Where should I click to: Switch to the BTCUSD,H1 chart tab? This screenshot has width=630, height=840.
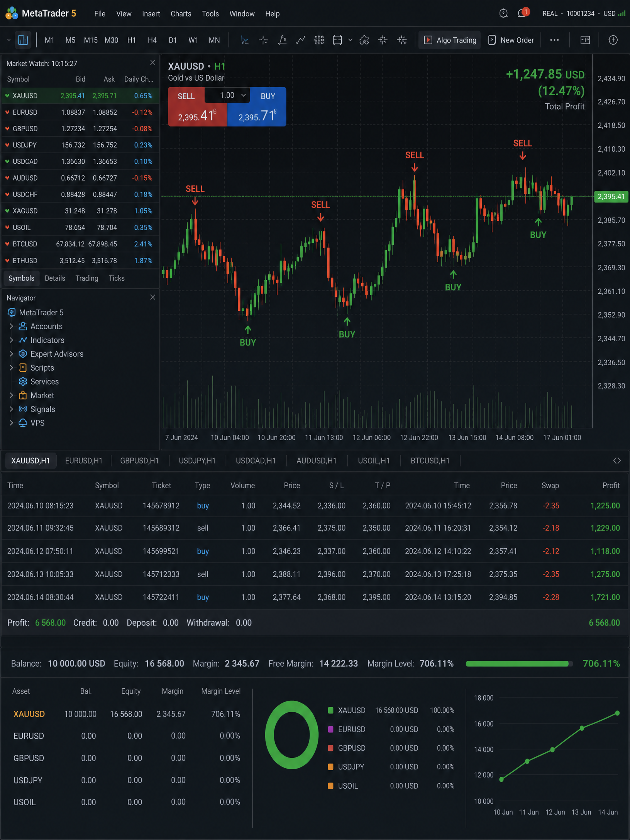pyautogui.click(x=430, y=461)
